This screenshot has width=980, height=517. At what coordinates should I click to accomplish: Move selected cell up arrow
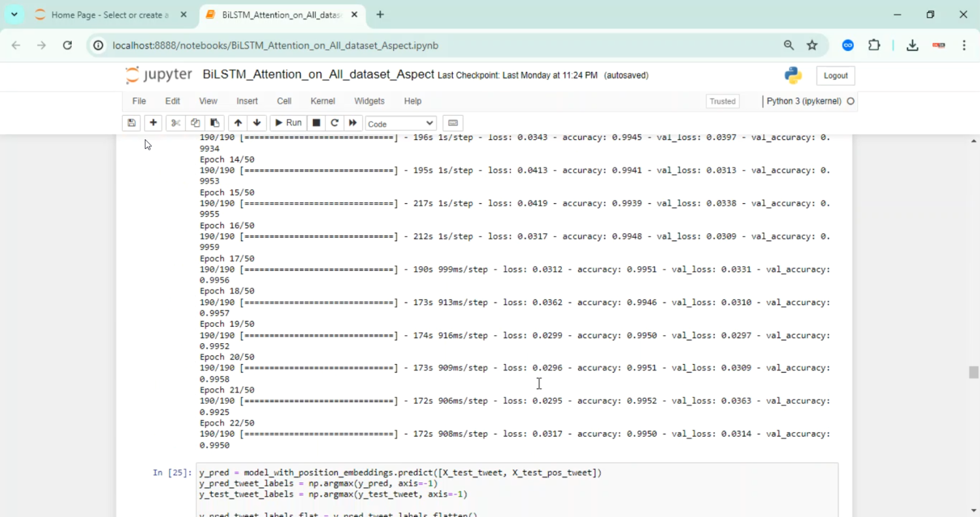click(238, 123)
